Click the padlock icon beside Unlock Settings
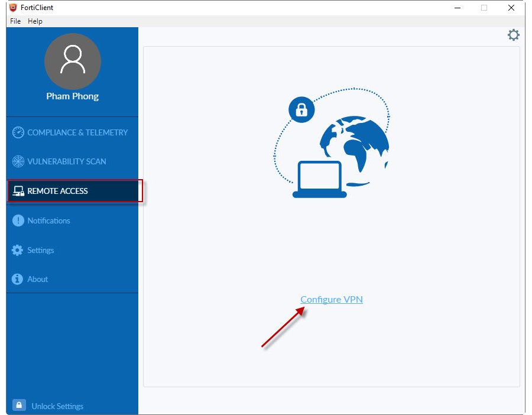 (x=19, y=406)
